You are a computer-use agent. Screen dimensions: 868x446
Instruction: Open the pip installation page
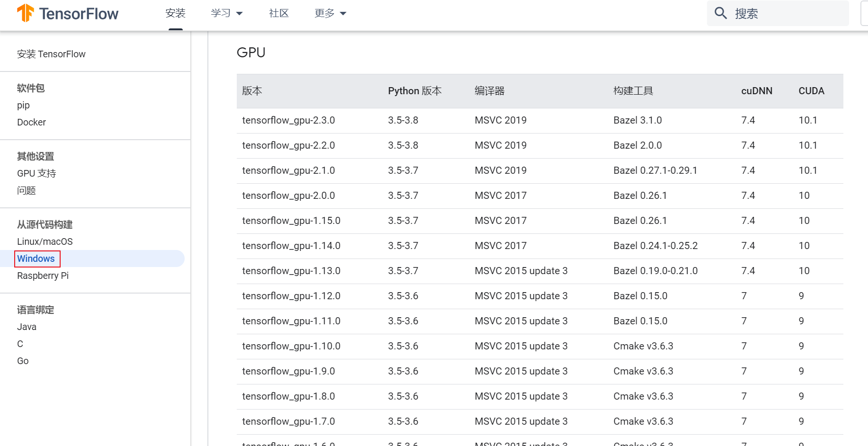click(x=23, y=105)
